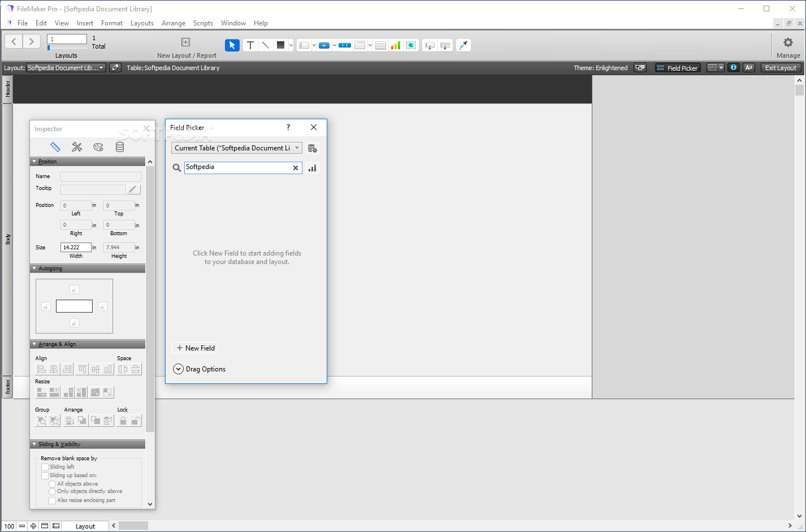The image size is (806, 532).
Task: Select the Rectangle shape tool
Action: [280, 45]
